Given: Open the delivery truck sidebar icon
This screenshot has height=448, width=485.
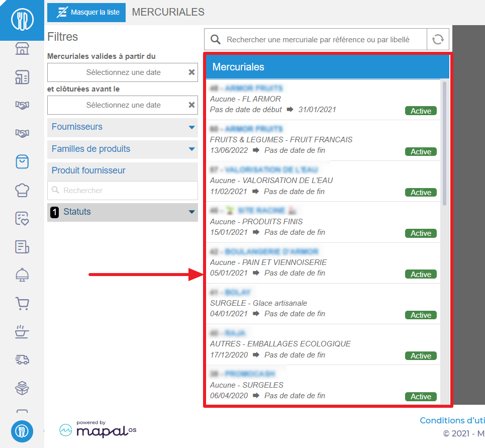Looking at the screenshot, I should (22, 360).
